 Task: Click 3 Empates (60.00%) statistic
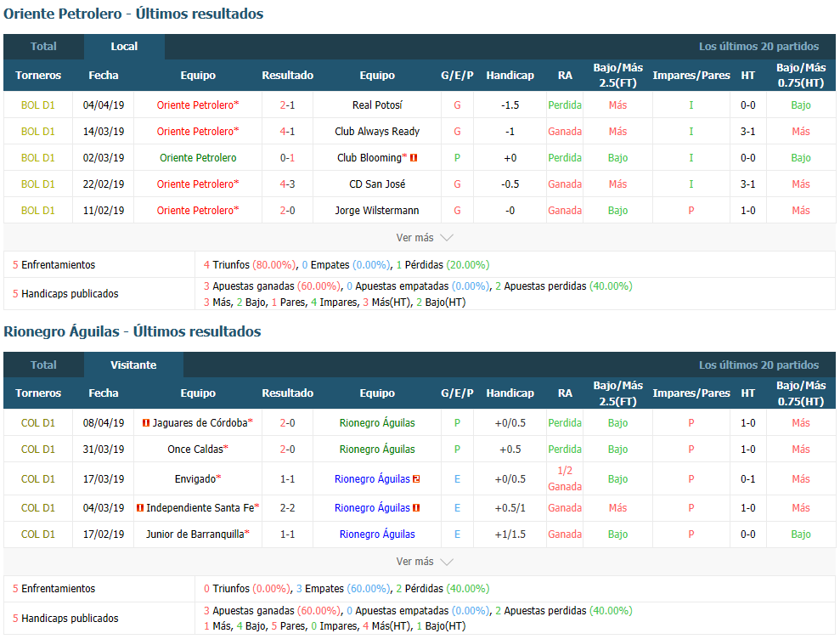343,589
